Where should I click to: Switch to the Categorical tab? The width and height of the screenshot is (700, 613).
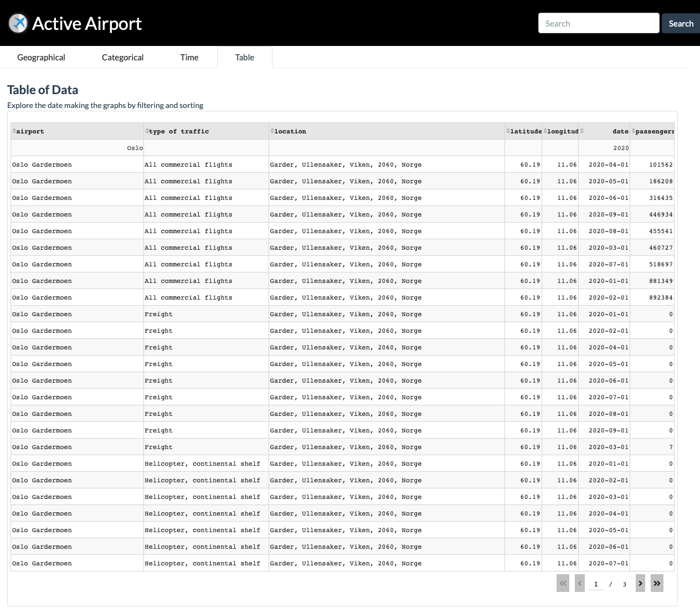[122, 57]
